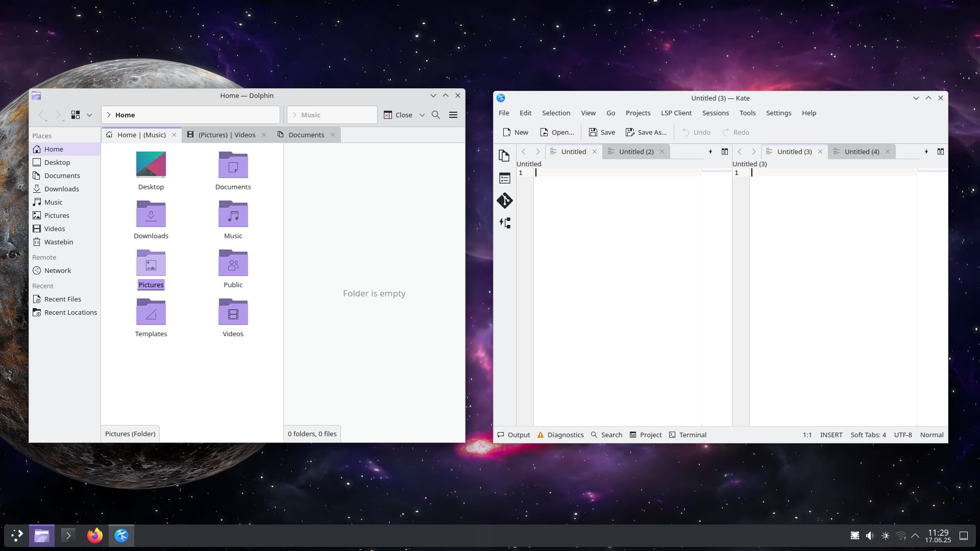Click 1:1 cursor position in Kate status bar

point(807,435)
